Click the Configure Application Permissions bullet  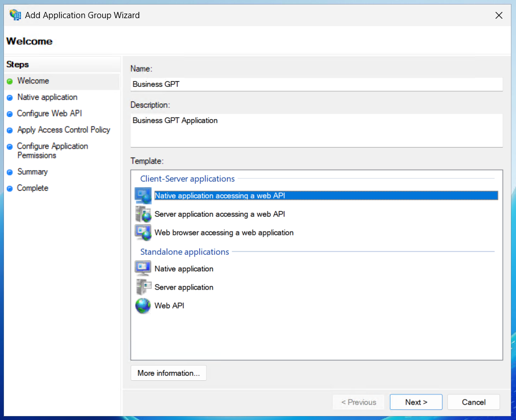pos(10,146)
